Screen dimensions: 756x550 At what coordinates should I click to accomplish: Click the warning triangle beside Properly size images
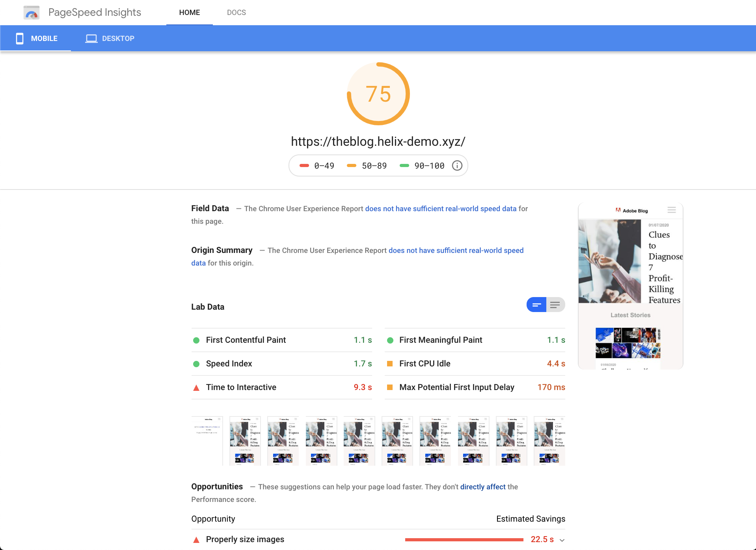196,539
